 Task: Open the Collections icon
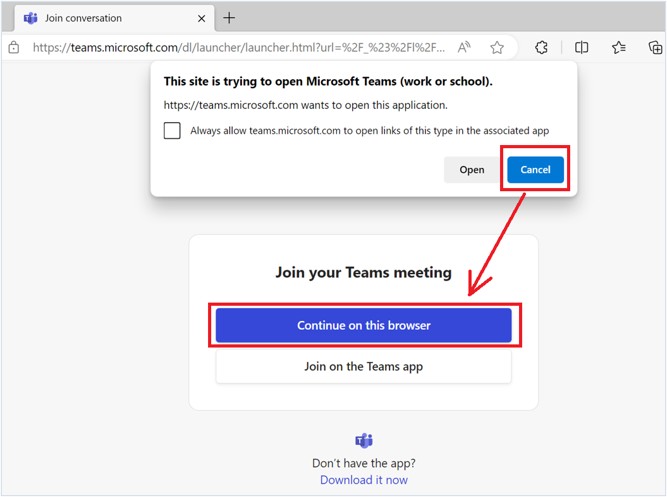point(655,47)
